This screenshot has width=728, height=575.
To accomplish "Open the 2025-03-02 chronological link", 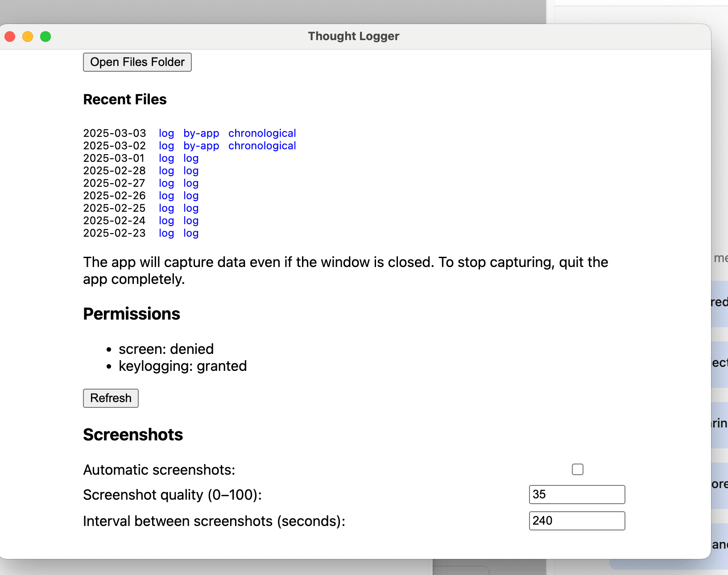I will [262, 146].
